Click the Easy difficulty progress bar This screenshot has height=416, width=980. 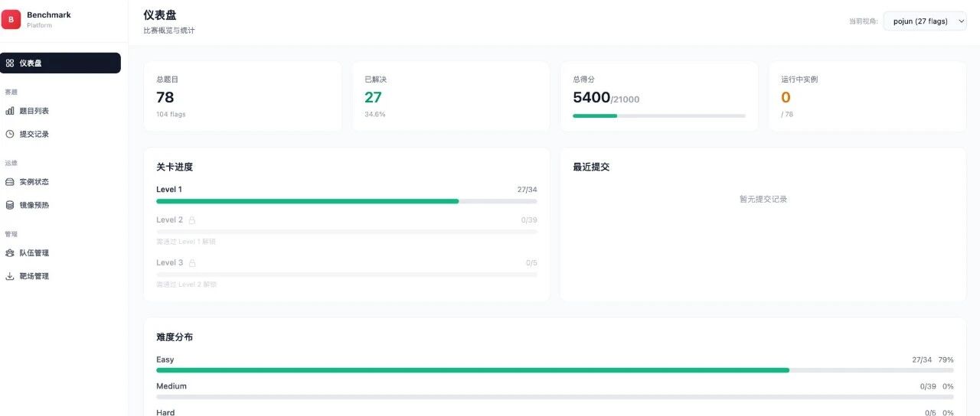555,370
